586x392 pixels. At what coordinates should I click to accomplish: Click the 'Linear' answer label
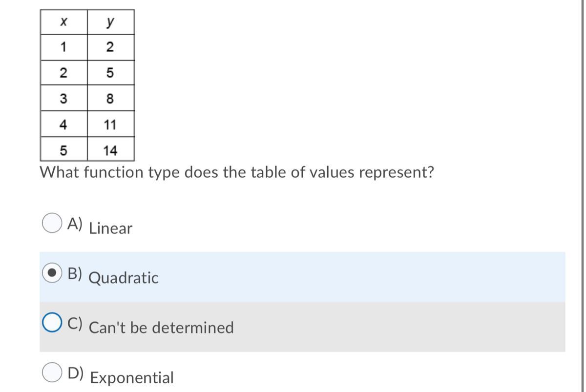[x=110, y=228]
